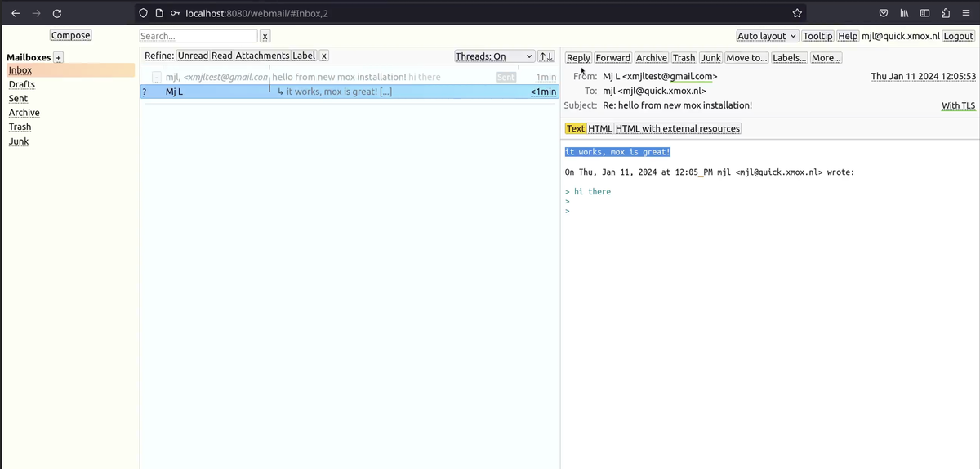The image size is (980, 469).
Task: Click the key icon in address bar
Action: pos(176,13)
